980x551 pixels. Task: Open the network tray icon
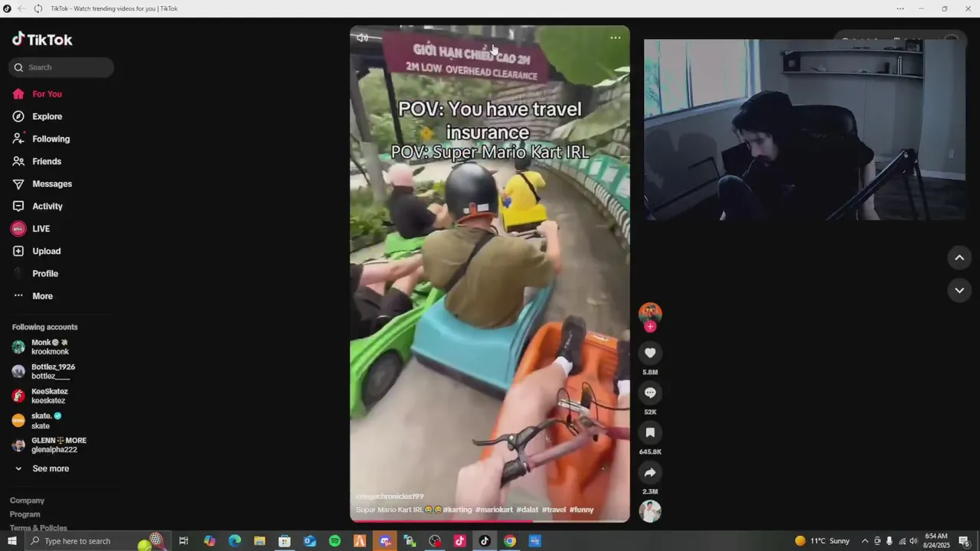coord(902,541)
